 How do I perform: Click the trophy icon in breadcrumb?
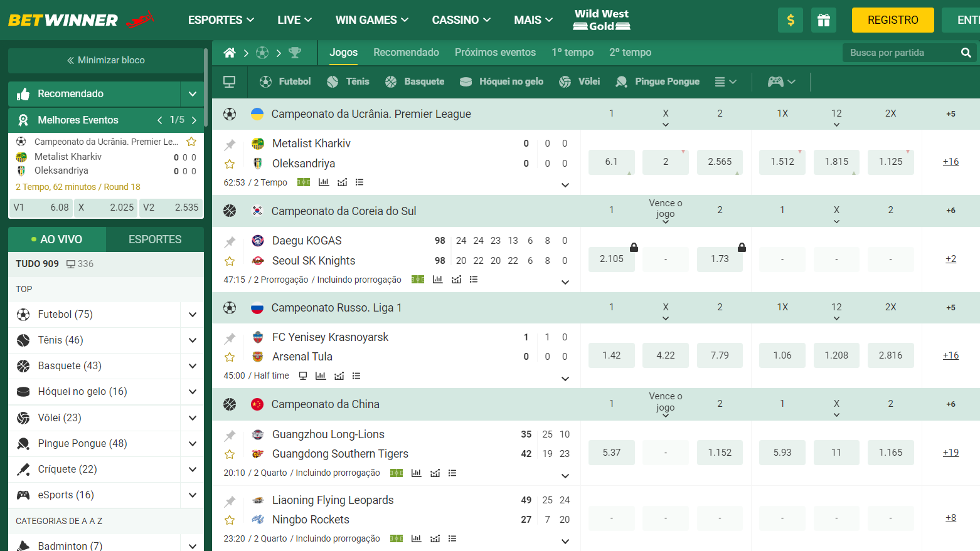(295, 53)
